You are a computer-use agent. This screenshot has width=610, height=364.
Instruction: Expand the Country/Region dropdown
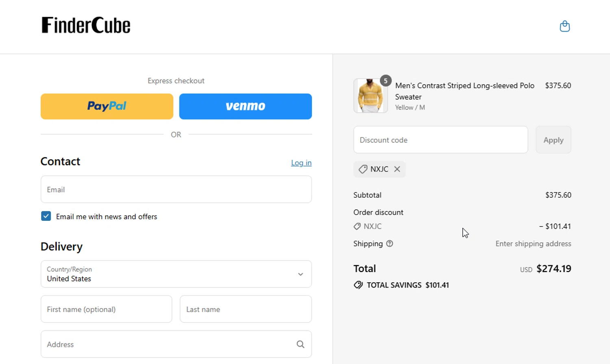[x=176, y=274]
